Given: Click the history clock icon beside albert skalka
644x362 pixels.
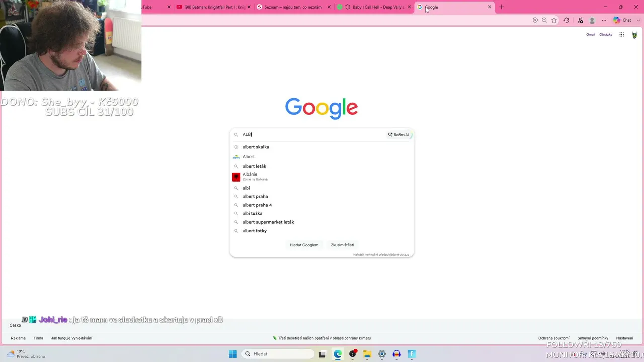Looking at the screenshot, I should [236, 147].
